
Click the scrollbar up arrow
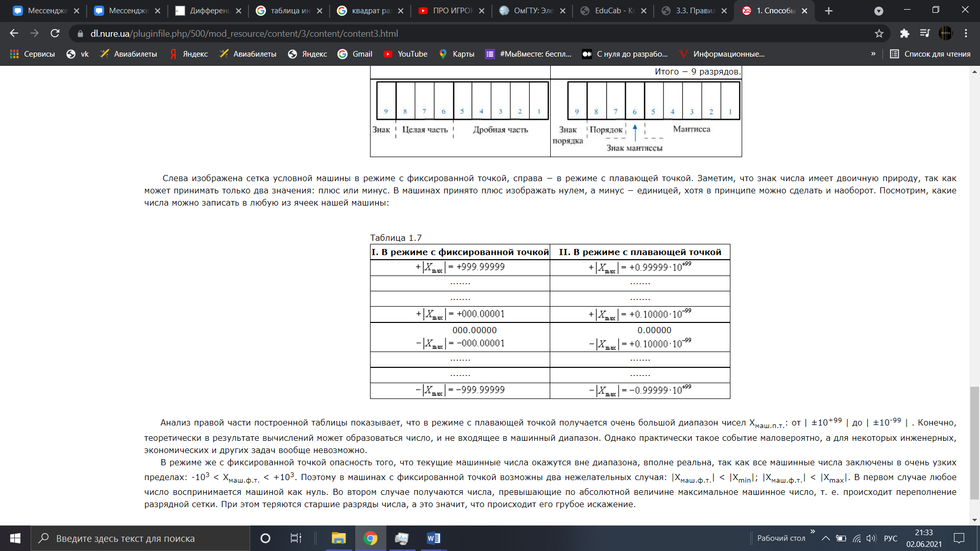tap(974, 72)
